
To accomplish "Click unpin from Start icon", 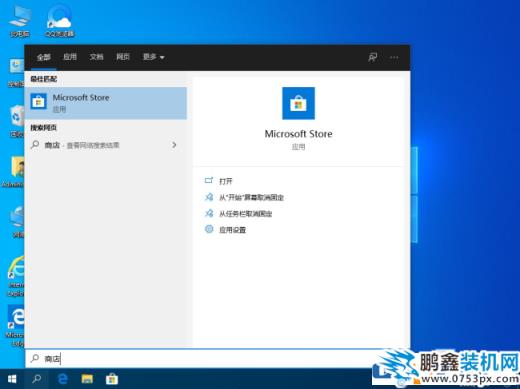I will 209,197.
